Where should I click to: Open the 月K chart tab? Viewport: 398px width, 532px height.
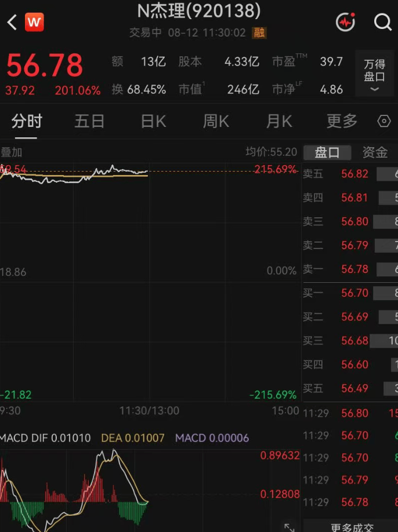tap(279, 121)
